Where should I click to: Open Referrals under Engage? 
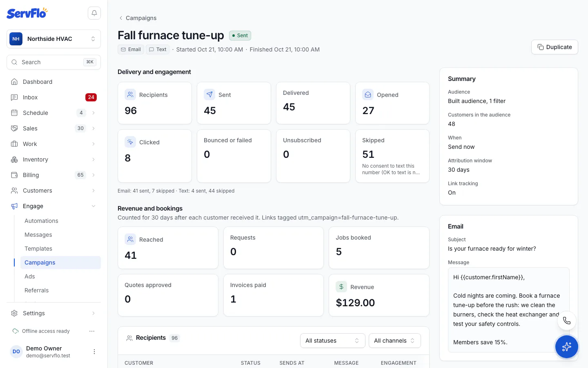(x=60, y=290)
